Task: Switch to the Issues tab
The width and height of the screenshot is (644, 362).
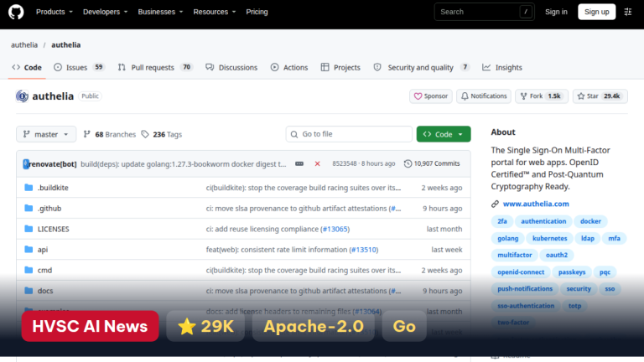Action: [80, 67]
